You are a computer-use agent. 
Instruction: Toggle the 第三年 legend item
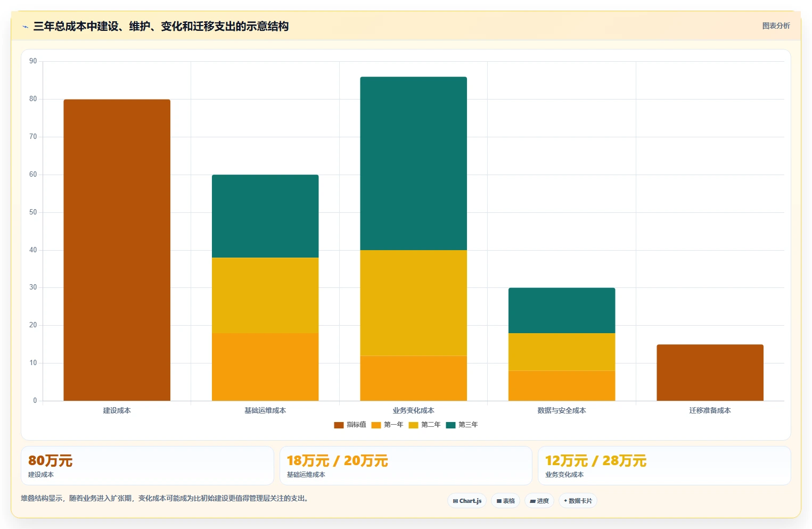click(x=462, y=425)
